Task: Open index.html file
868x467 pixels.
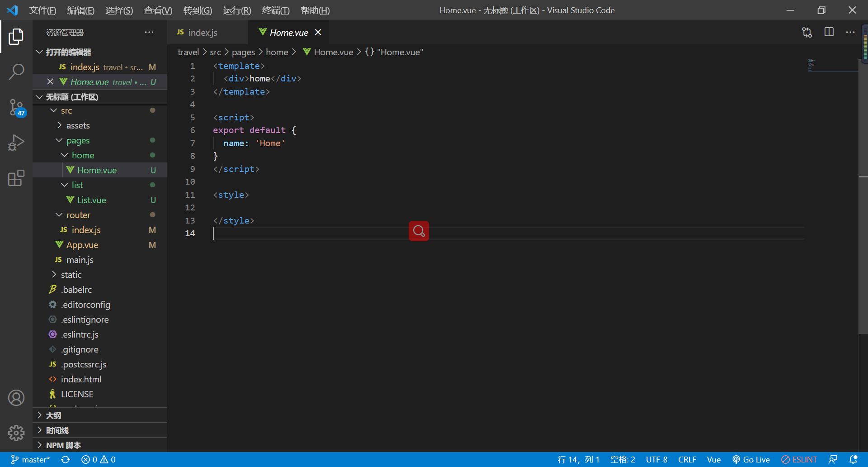Action: click(x=99, y=379)
